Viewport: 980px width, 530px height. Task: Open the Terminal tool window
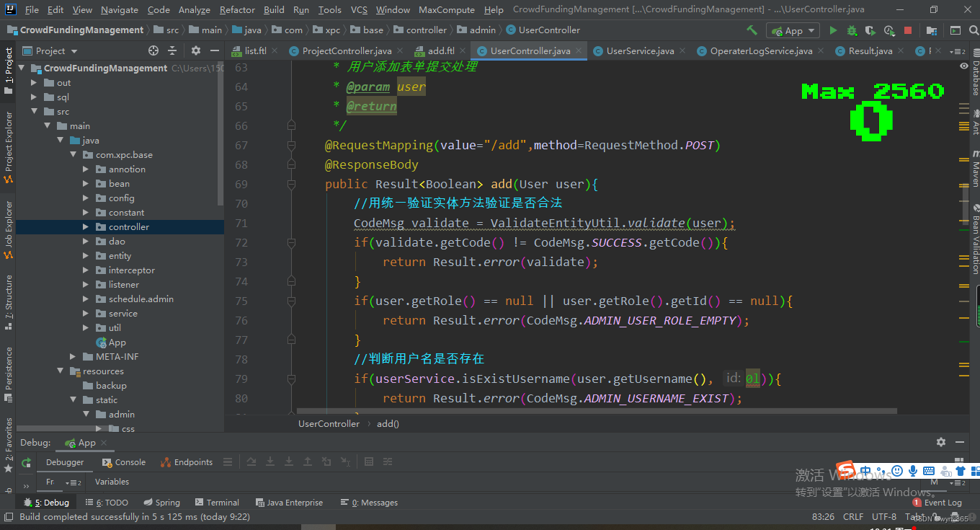point(216,503)
